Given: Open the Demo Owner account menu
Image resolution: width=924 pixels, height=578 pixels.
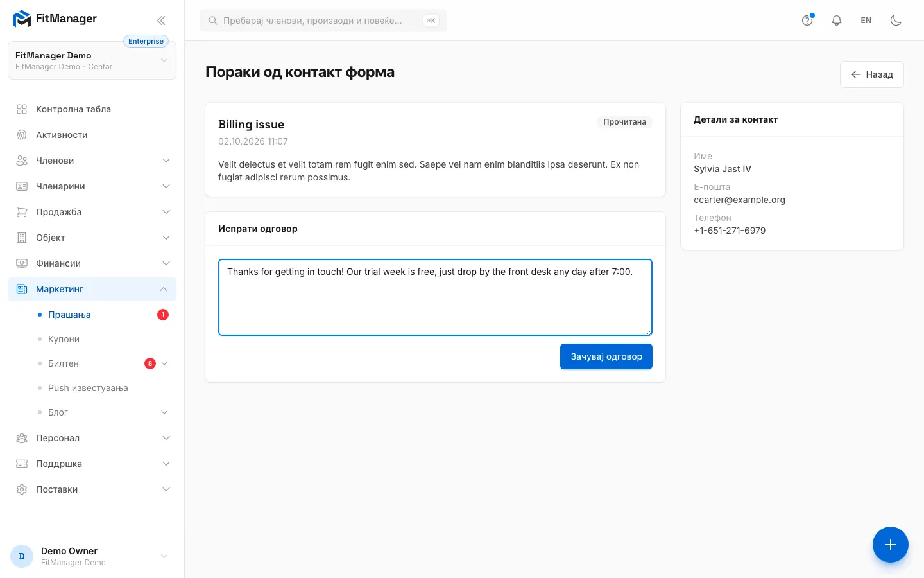Looking at the screenshot, I should (92, 556).
